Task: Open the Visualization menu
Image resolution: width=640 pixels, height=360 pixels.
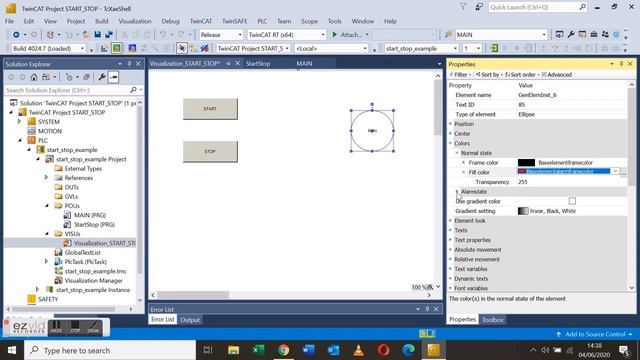Action: click(135, 21)
